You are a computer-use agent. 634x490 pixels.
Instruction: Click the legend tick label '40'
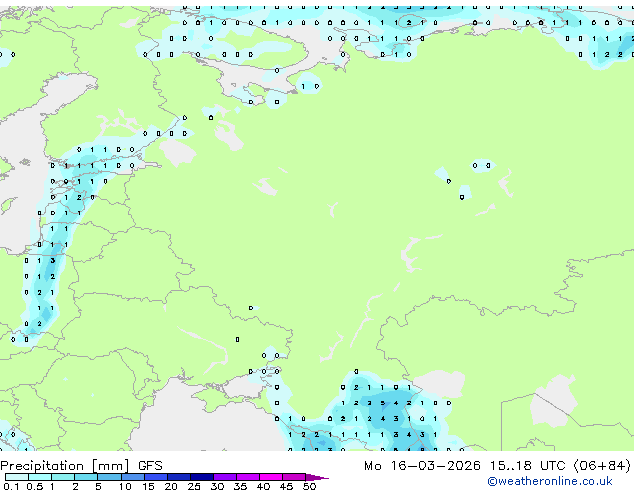pos(263,486)
